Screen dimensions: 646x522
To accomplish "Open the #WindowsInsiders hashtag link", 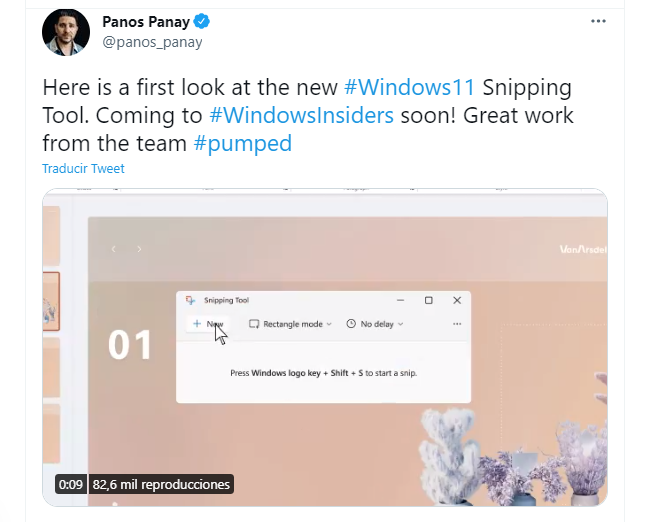I will click(301, 114).
